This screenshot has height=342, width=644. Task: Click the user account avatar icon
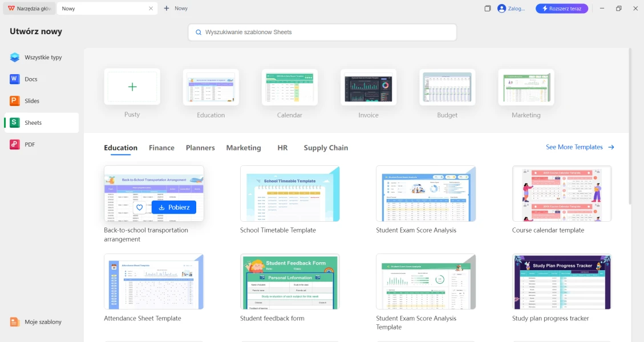pos(501,9)
